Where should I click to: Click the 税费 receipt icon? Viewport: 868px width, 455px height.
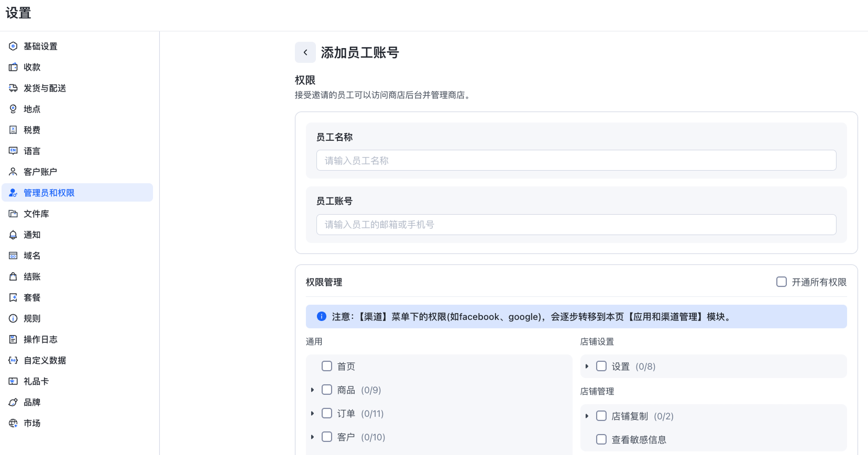(x=13, y=130)
